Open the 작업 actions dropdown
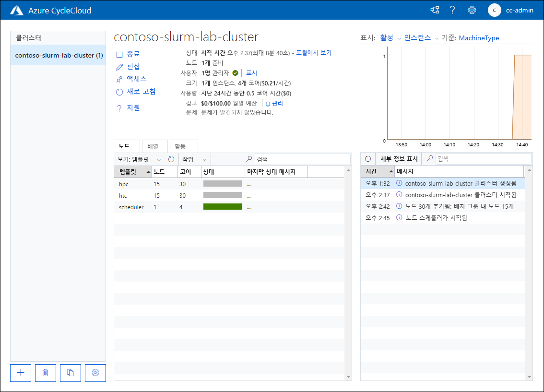The height and width of the screenshot is (392, 544). (x=191, y=159)
